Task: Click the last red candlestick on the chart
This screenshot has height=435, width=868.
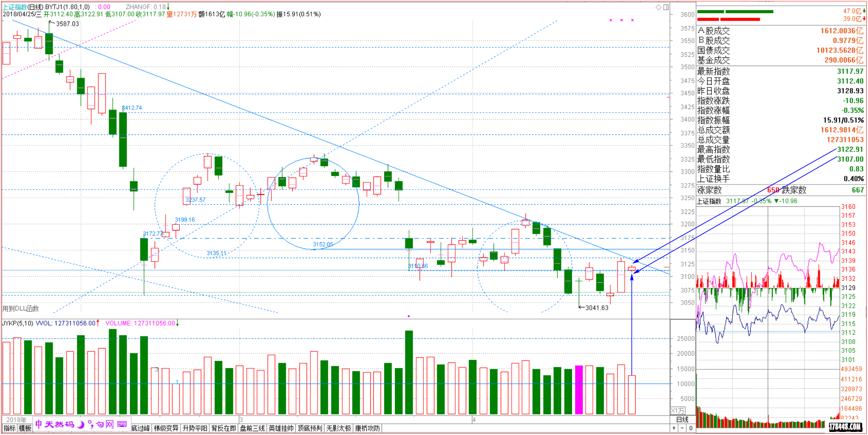Action: pyautogui.click(x=632, y=269)
